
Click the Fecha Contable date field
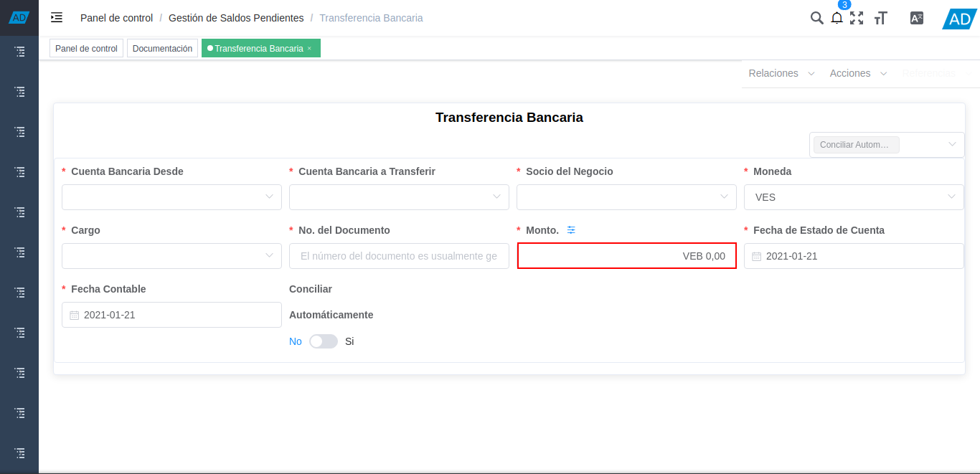171,315
